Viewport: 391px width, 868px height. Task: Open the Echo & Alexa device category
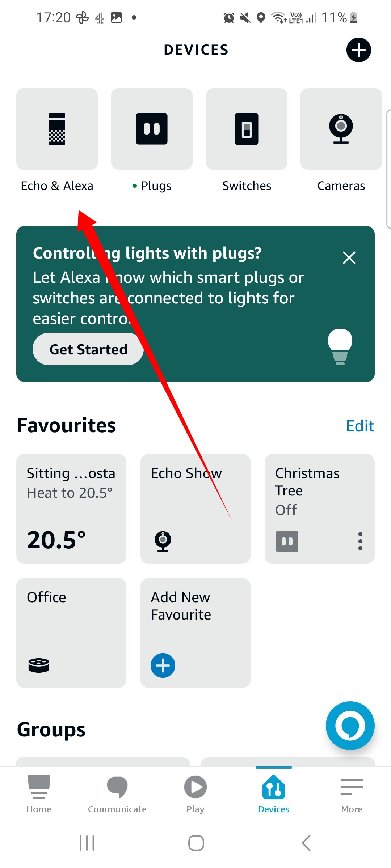[57, 129]
